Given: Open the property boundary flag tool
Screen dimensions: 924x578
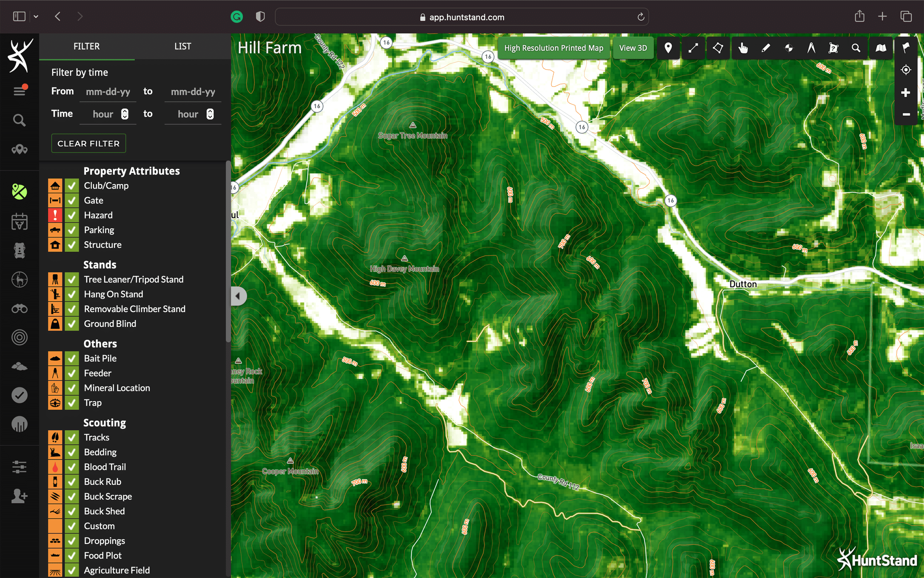Looking at the screenshot, I should pos(833,48).
